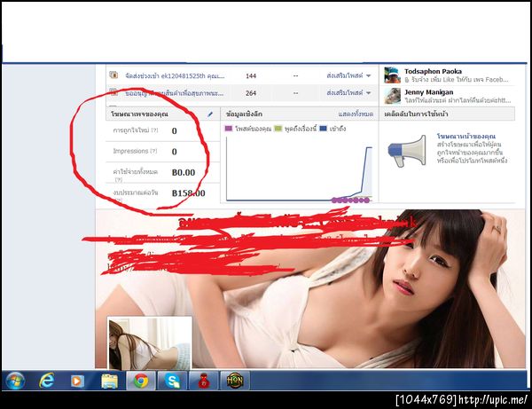Click the purple posts legend swatch

[229, 129]
